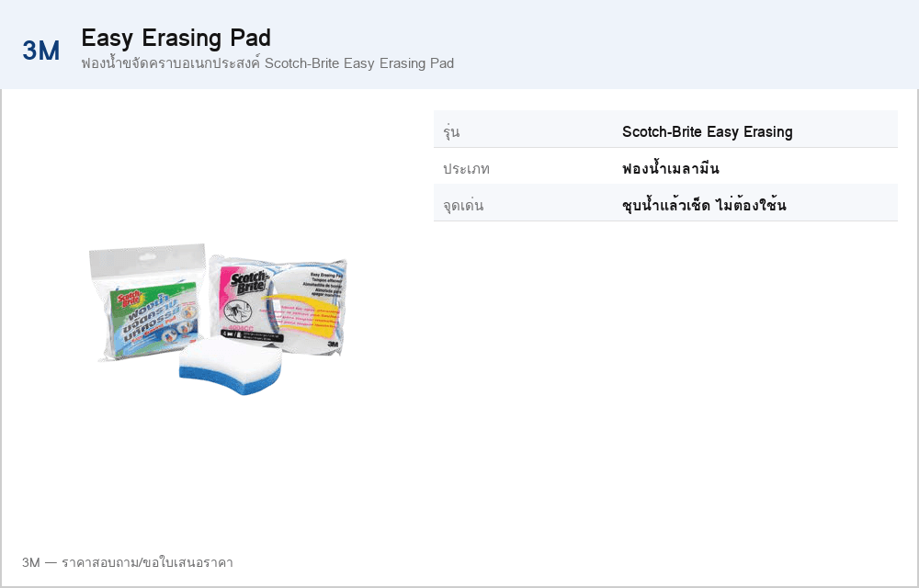Click the Thai subtitle mentioning Scotch-Brite Easy Erasing Pad
Screen dimensions: 919x588
tap(267, 63)
